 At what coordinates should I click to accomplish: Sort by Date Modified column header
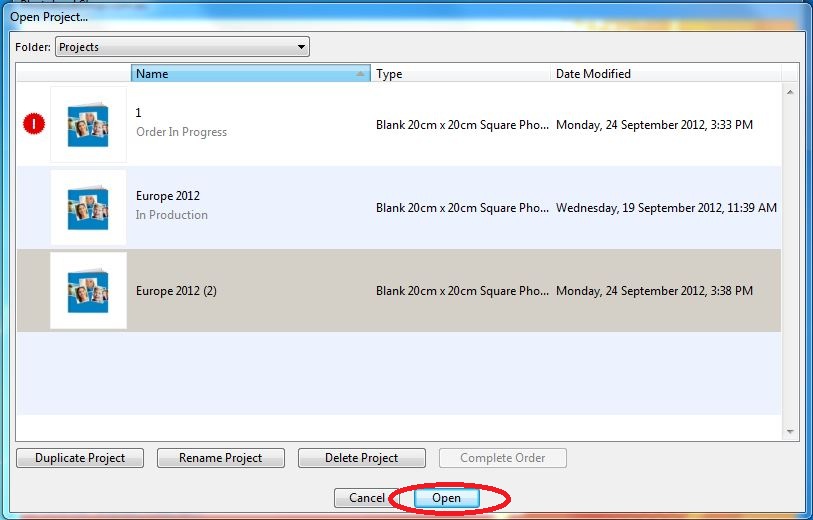tap(666, 74)
